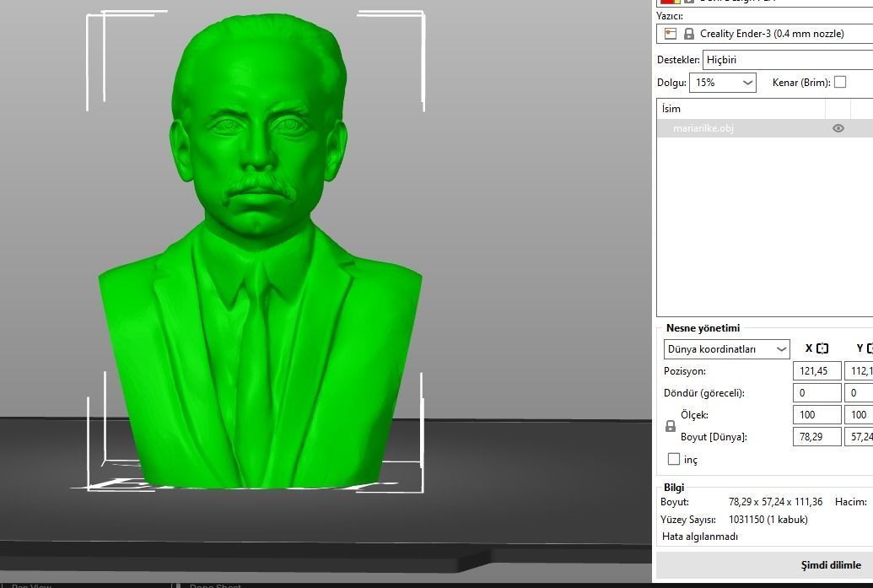Click the X axis mirror icon
Viewport: 873px width, 588px height.
(822, 348)
